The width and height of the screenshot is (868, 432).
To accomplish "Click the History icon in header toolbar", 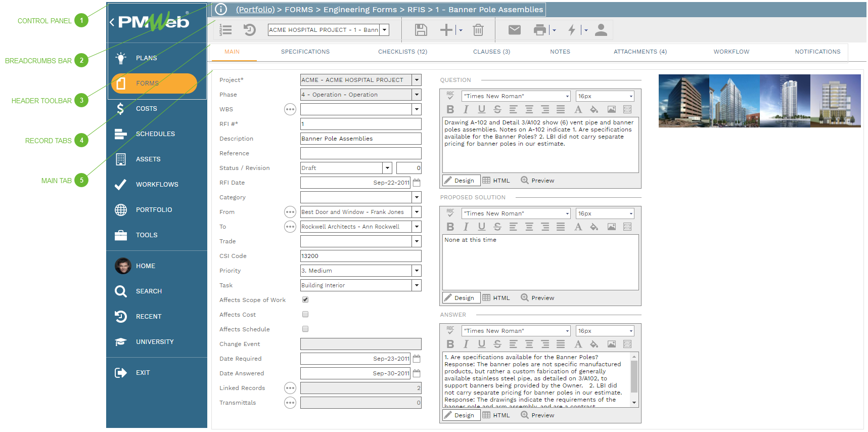I will (x=250, y=30).
